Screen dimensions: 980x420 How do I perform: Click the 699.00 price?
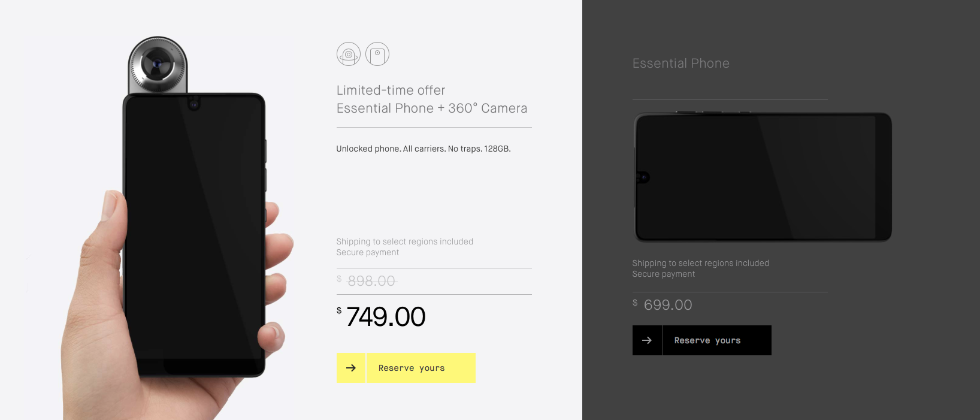pyautogui.click(x=663, y=305)
